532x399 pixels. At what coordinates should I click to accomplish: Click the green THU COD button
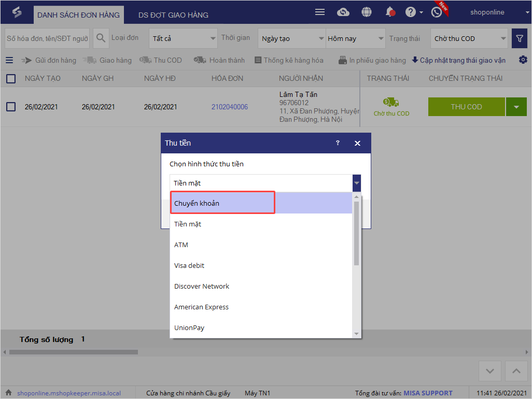466,107
